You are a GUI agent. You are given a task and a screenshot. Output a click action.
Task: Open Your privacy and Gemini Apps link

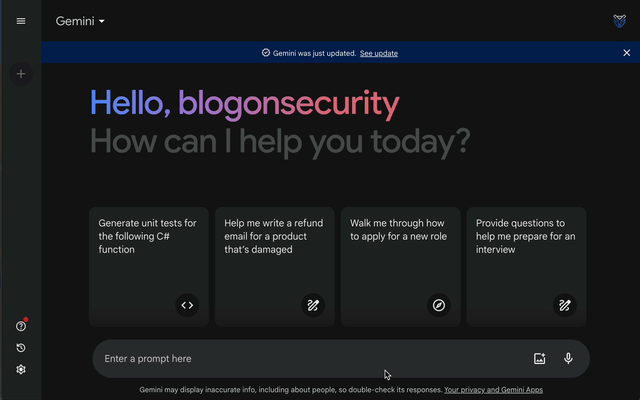(x=493, y=390)
